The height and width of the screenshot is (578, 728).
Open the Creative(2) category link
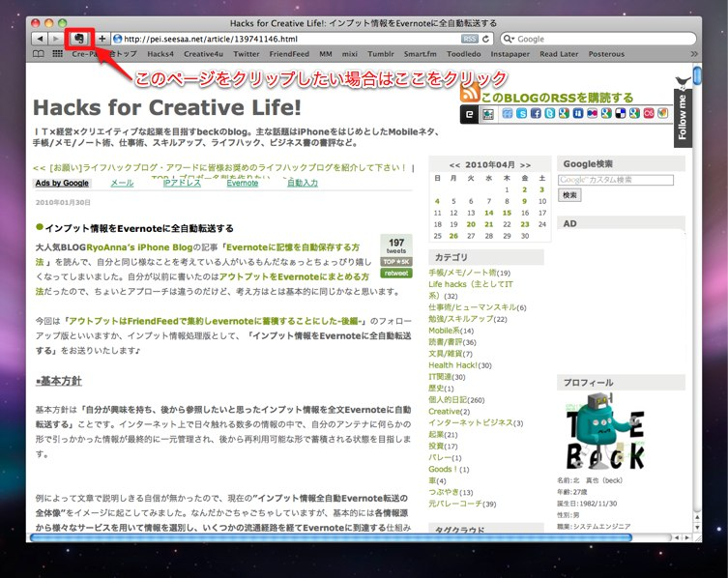[x=449, y=412]
